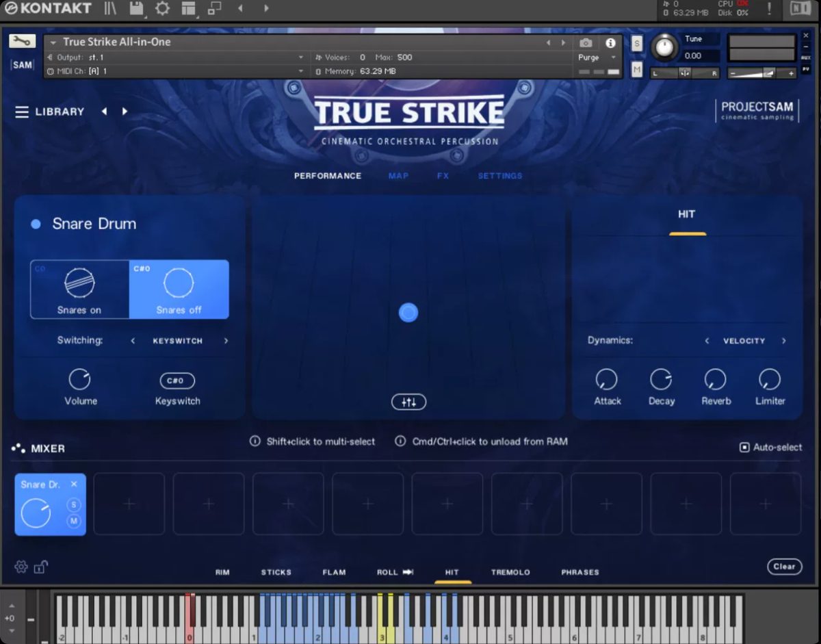Switch to next Switching mode arrow
This screenshot has height=644, width=821.
coord(226,341)
